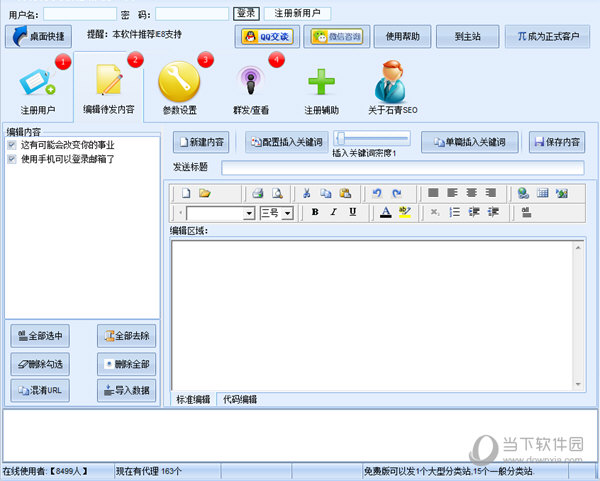Click the bold formatting icon

coord(314,212)
